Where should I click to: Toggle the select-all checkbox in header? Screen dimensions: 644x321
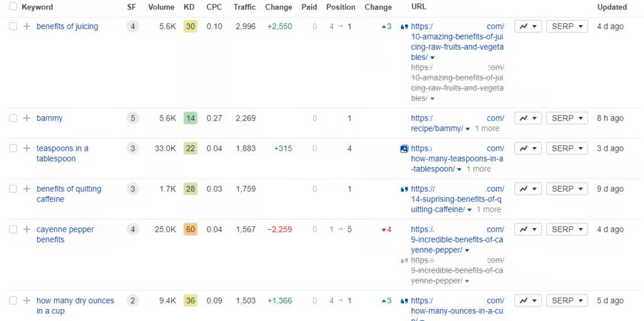pos(13,7)
